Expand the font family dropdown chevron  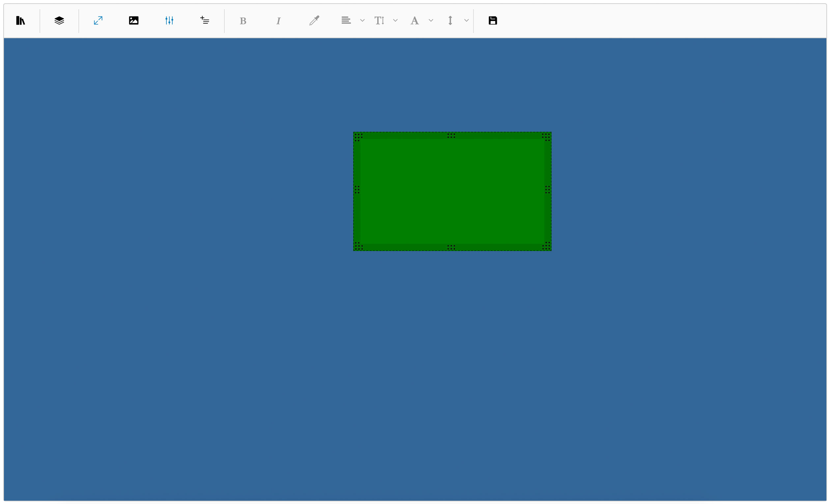(431, 20)
